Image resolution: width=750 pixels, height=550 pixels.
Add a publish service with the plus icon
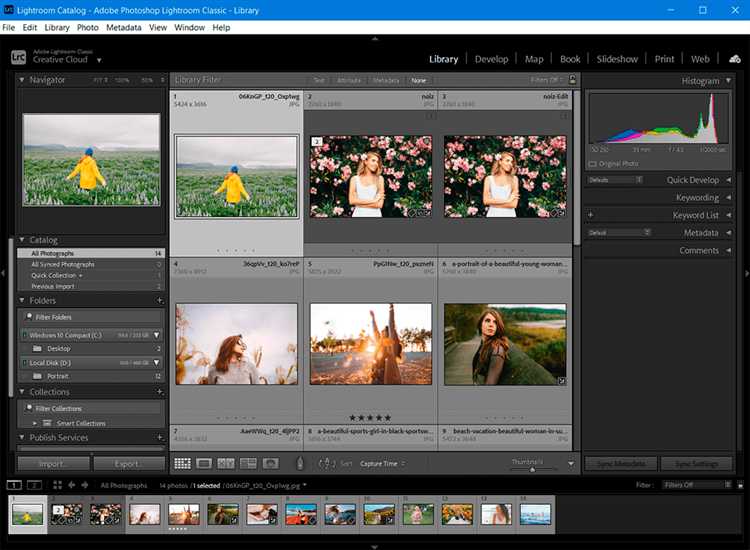160,437
